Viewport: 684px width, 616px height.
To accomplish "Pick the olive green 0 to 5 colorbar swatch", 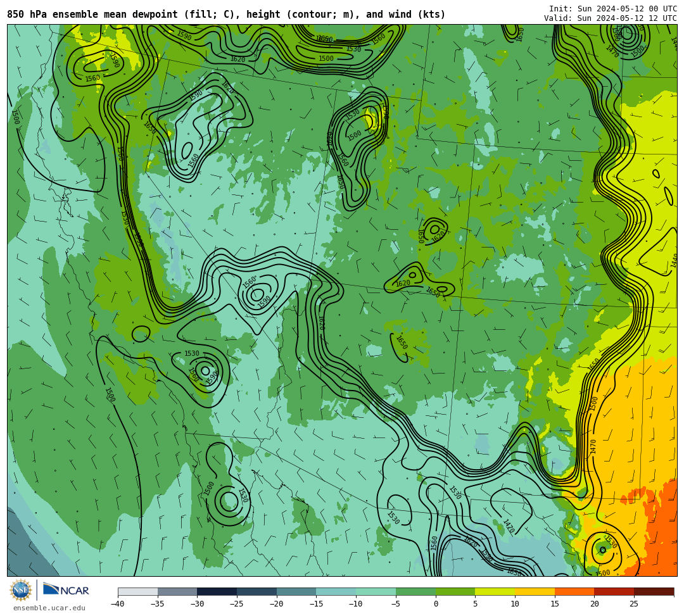I will pyautogui.click(x=455, y=591).
